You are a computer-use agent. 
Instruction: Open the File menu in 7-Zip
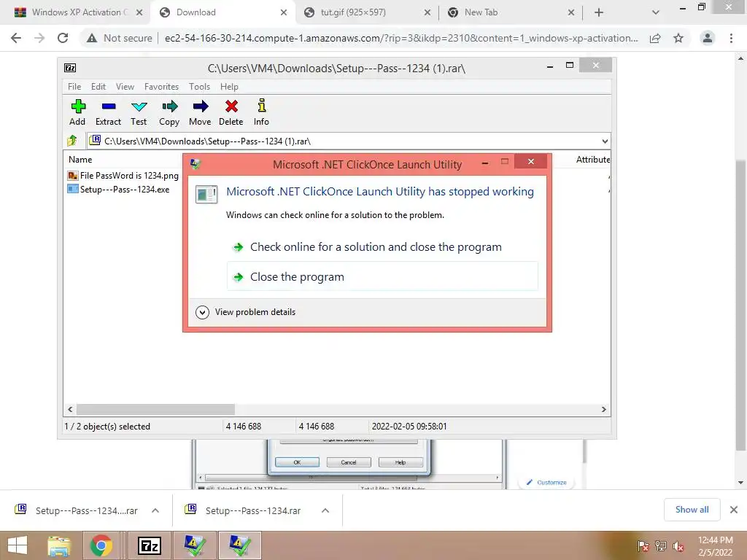[74, 87]
